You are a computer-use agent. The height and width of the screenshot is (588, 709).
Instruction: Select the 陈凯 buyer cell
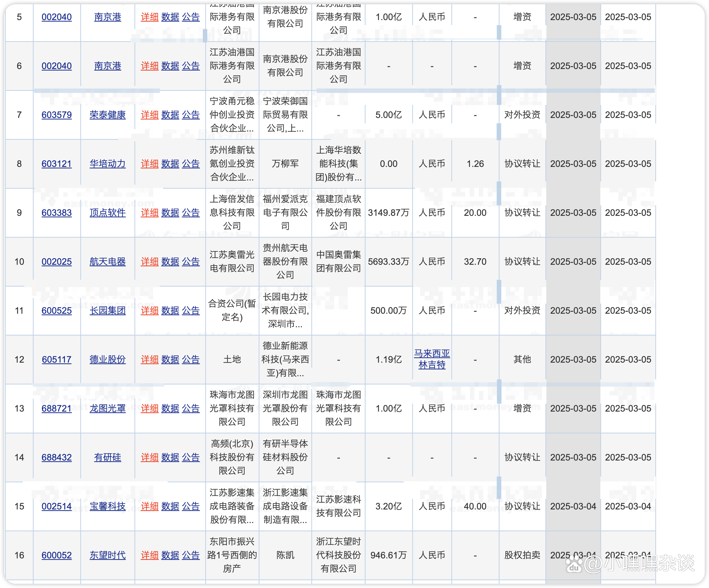tap(285, 555)
